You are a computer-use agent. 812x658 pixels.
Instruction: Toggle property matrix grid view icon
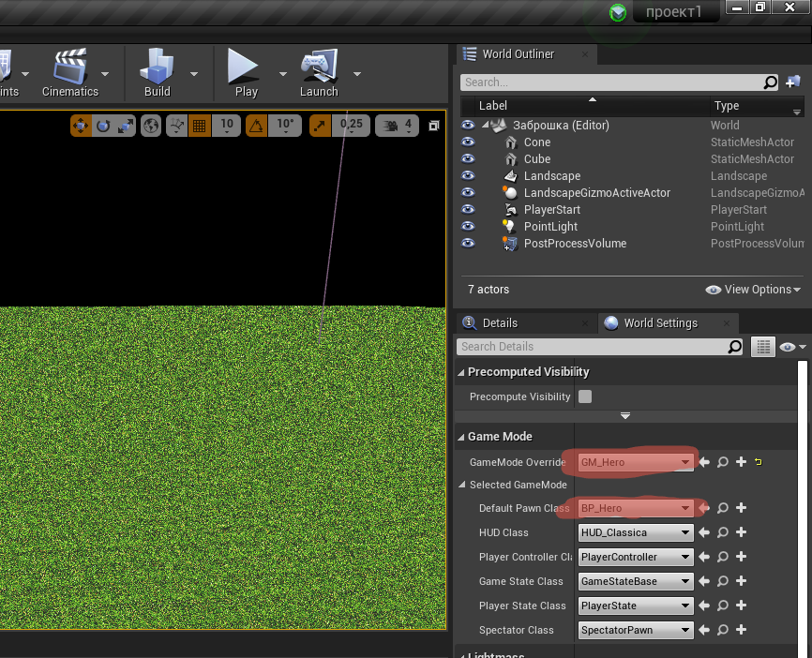point(763,347)
